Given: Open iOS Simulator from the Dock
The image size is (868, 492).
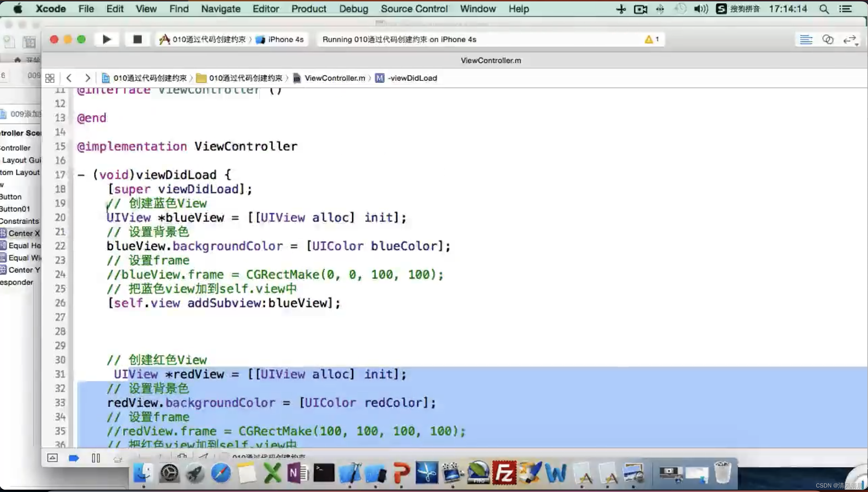Looking at the screenshot, I should tap(376, 473).
